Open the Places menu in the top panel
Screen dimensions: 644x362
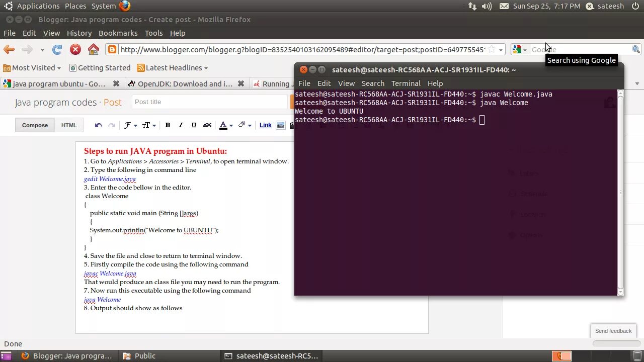75,6
